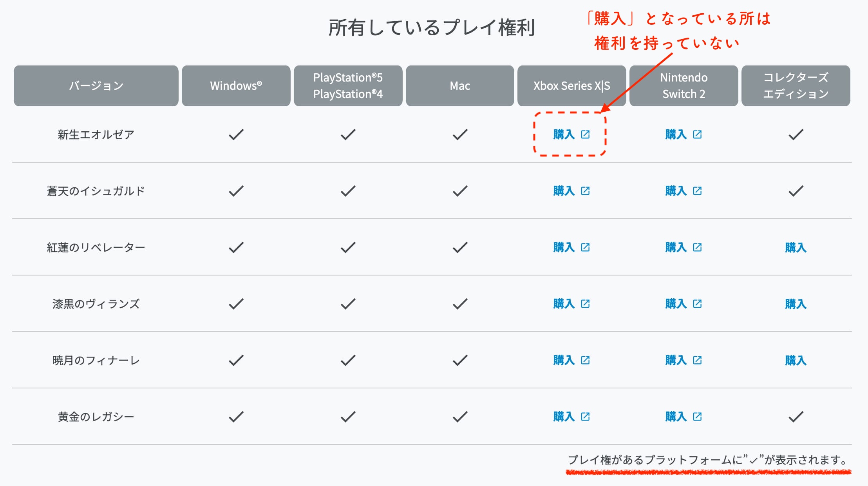Click the 紅蓮のリベレーター version row label
Viewport: 868px width, 486px height.
(x=96, y=247)
